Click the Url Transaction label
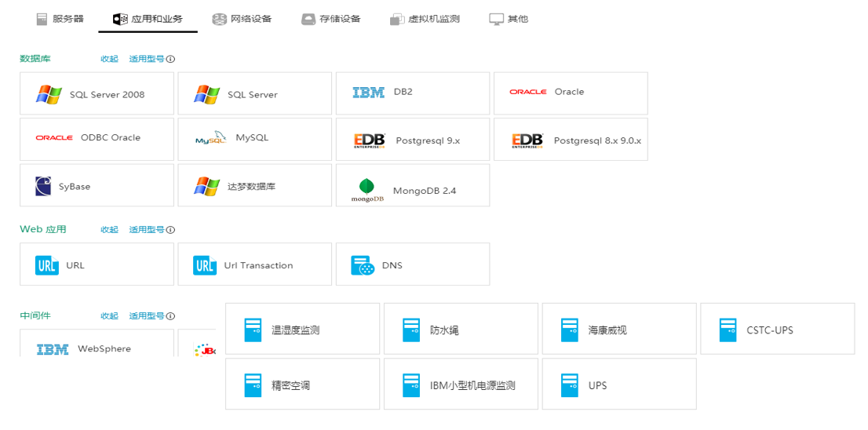This screenshot has width=868, height=430. click(x=258, y=266)
